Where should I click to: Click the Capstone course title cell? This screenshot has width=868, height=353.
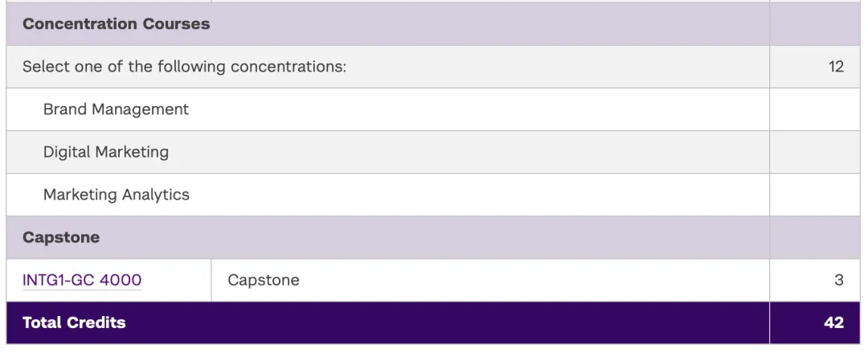pyautogui.click(x=264, y=280)
